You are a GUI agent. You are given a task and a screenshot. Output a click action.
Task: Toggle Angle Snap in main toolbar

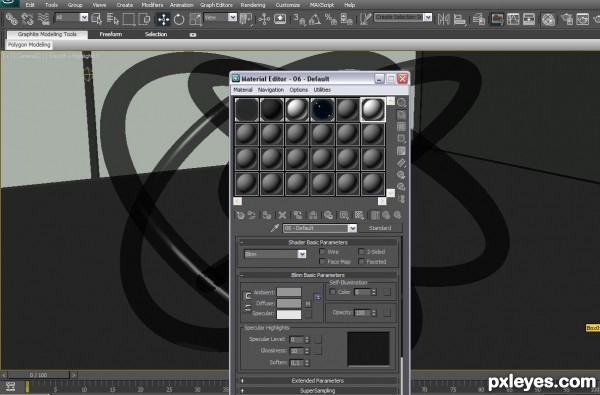[315, 19]
